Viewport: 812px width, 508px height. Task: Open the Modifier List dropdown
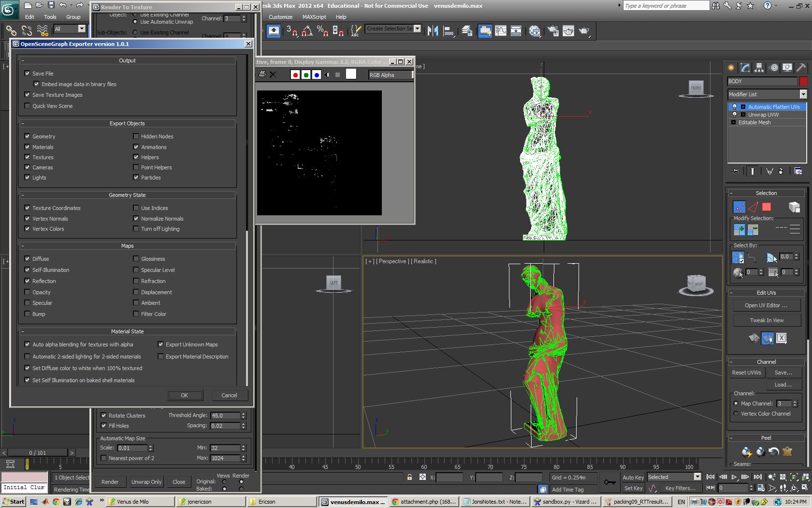point(803,94)
